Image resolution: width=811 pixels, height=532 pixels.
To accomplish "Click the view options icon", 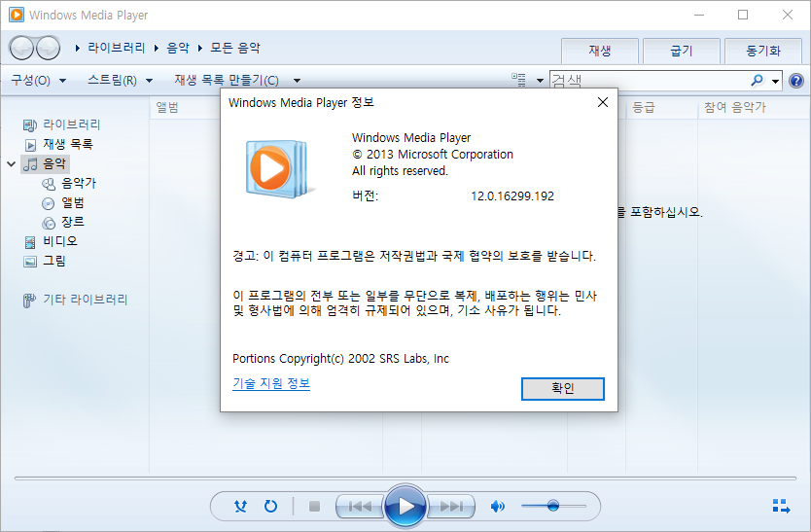I will (518, 80).
